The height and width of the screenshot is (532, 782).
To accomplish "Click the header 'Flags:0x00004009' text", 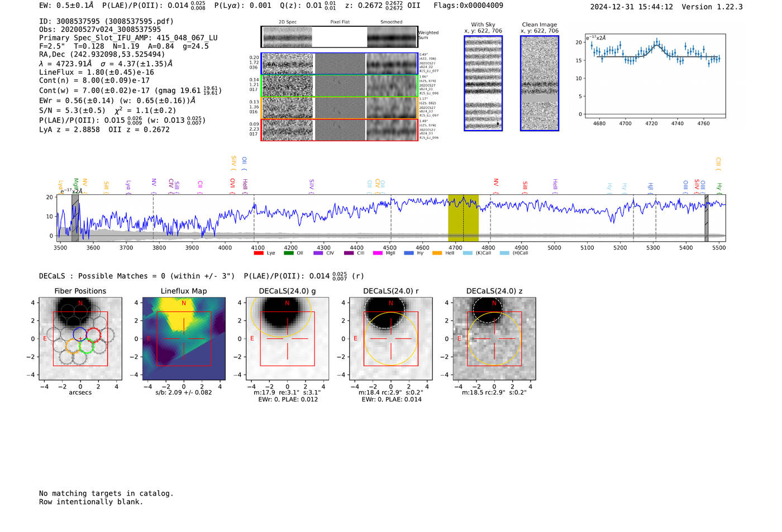I will pos(468,6).
